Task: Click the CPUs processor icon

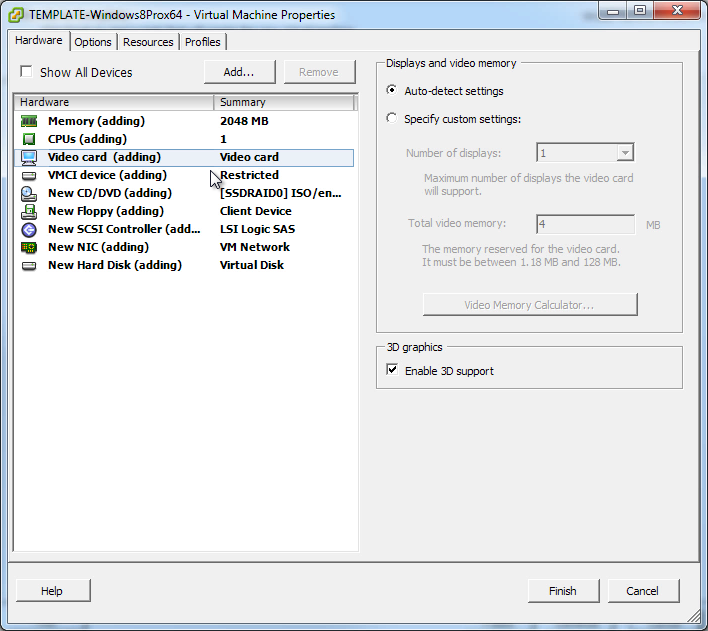Action: click(x=29, y=139)
